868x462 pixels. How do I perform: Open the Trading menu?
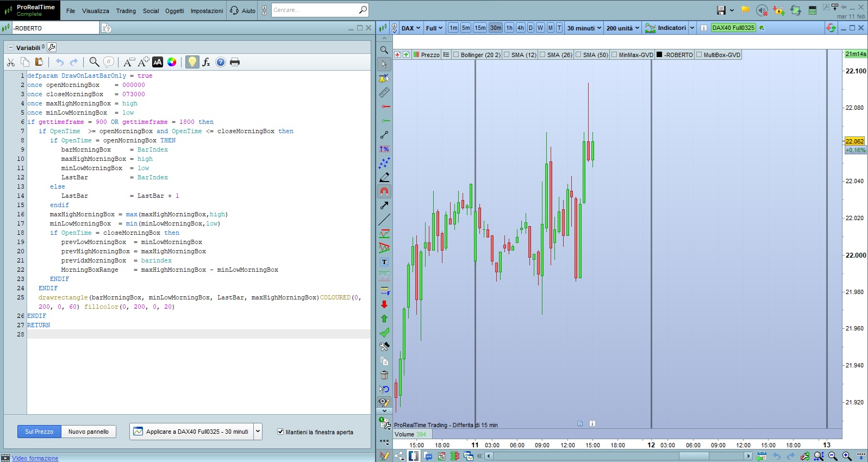[126, 11]
